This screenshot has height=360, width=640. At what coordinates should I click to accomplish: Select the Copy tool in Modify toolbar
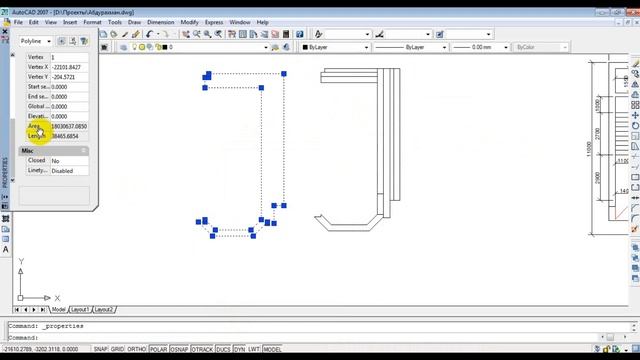635,74
